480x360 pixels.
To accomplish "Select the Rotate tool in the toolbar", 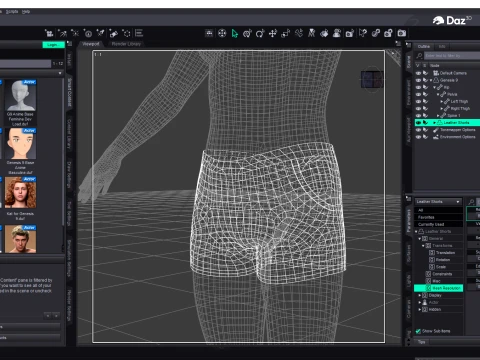I will pyautogui.click(x=260, y=33).
